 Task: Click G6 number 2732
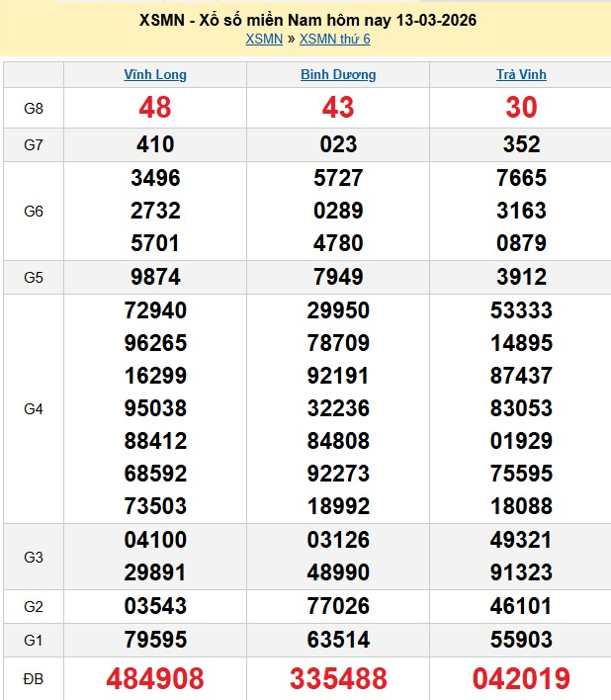tap(155, 211)
